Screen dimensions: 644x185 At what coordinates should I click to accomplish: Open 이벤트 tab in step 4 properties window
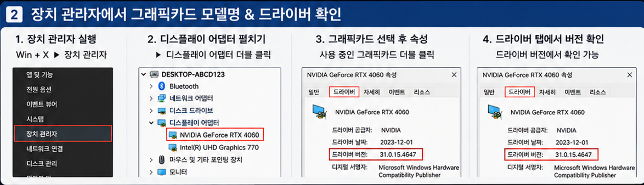(x=572, y=92)
